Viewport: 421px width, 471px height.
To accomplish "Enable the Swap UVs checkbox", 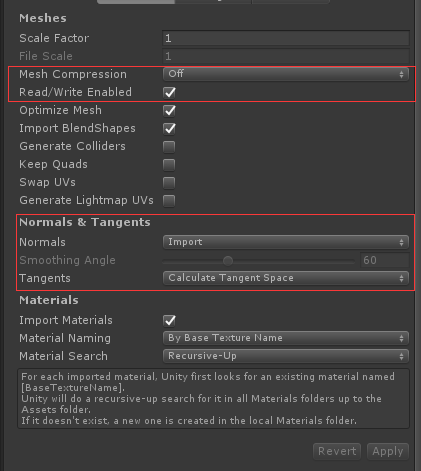I will tap(169, 183).
